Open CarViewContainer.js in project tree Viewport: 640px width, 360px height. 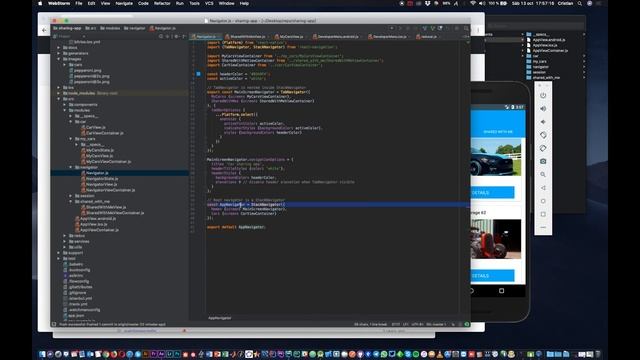point(102,133)
